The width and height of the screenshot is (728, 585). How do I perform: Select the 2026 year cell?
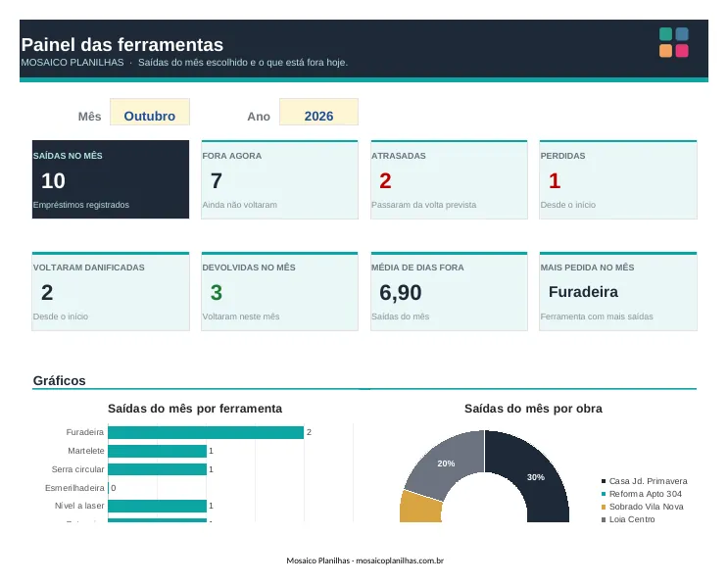point(318,112)
